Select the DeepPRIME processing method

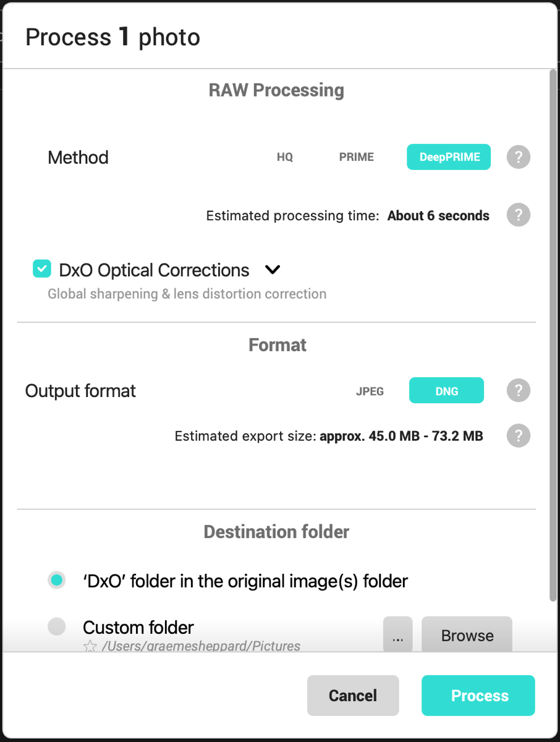449,157
